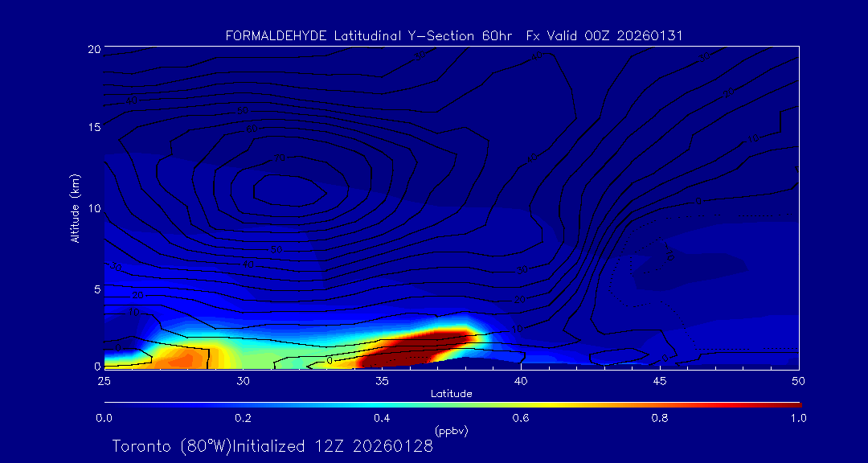Viewport: 868px width, 463px height.
Task: Click the FORMALDEHYDE plot title text
Action: tap(454, 35)
